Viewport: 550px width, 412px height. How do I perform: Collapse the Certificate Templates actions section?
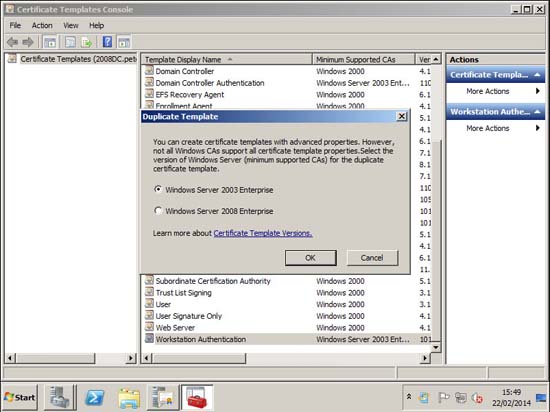tap(537, 75)
